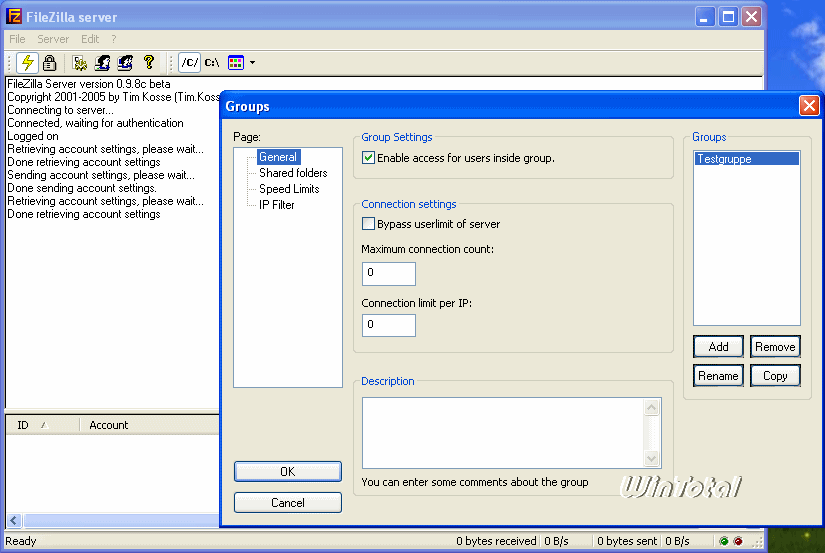Expand the dropdown arrow beside grid icon
825x553 pixels.
(253, 63)
